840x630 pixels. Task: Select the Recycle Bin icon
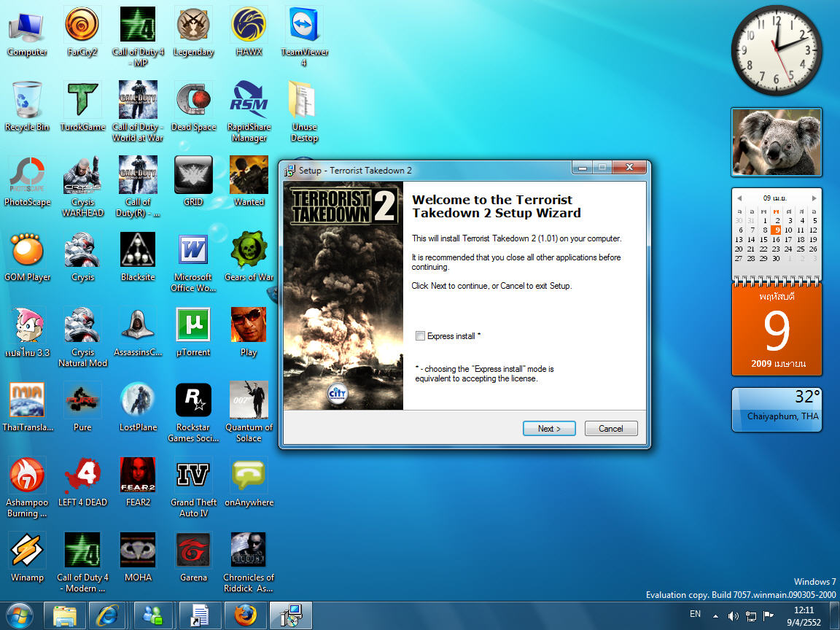pos(27,106)
